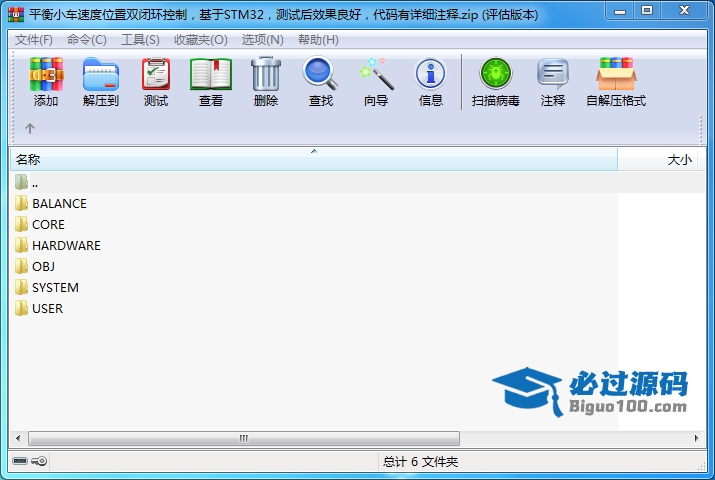Screen dimensions: 715x480
Task: Click the Test (测试) archive icon
Action: tap(155, 75)
